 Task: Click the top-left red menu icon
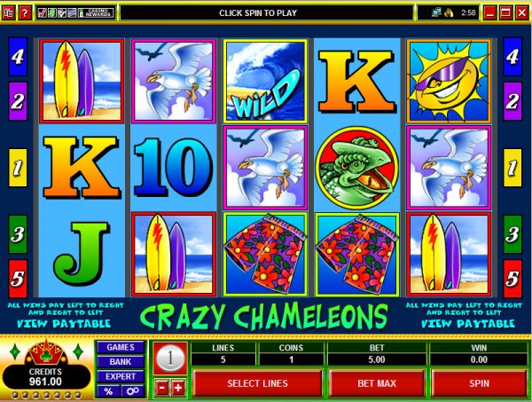pyautogui.click(x=8, y=13)
